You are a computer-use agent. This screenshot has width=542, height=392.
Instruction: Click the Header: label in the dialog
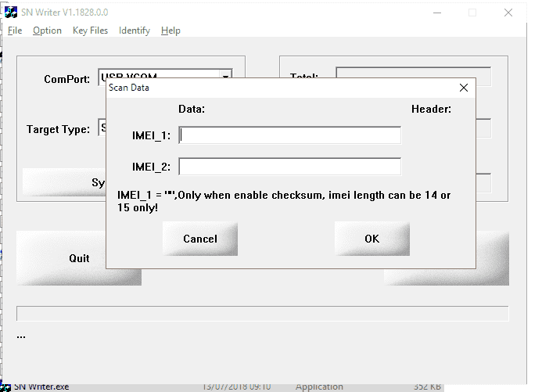pos(431,110)
